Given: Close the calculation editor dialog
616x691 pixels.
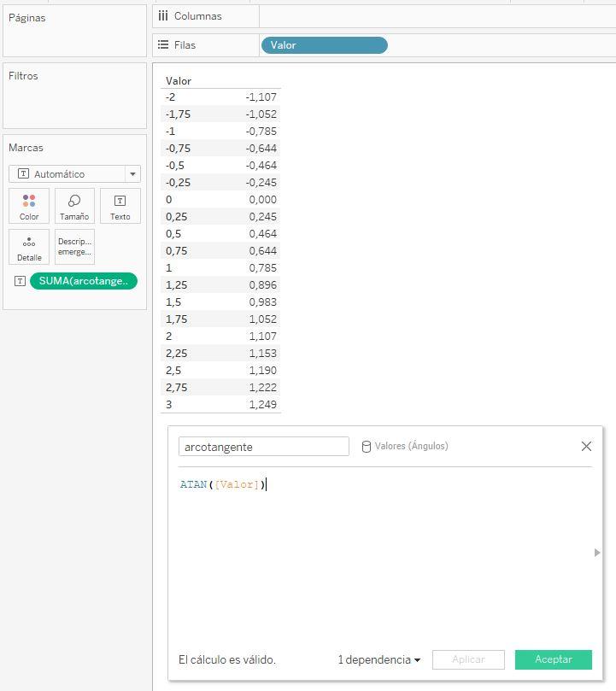Looking at the screenshot, I should (586, 446).
